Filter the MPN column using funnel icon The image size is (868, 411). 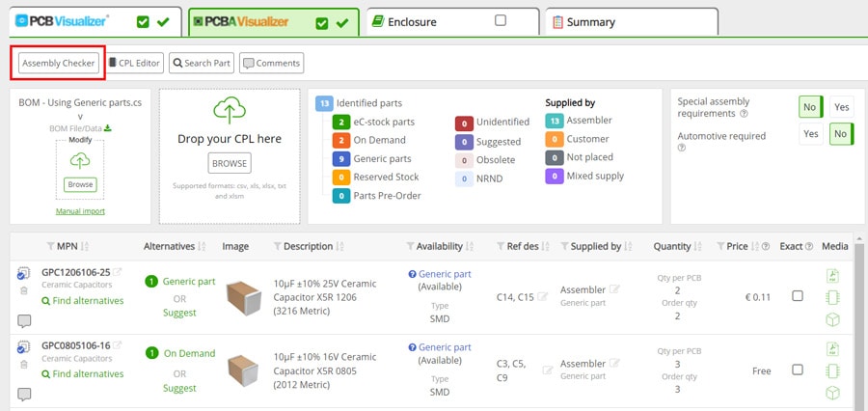[x=50, y=246]
